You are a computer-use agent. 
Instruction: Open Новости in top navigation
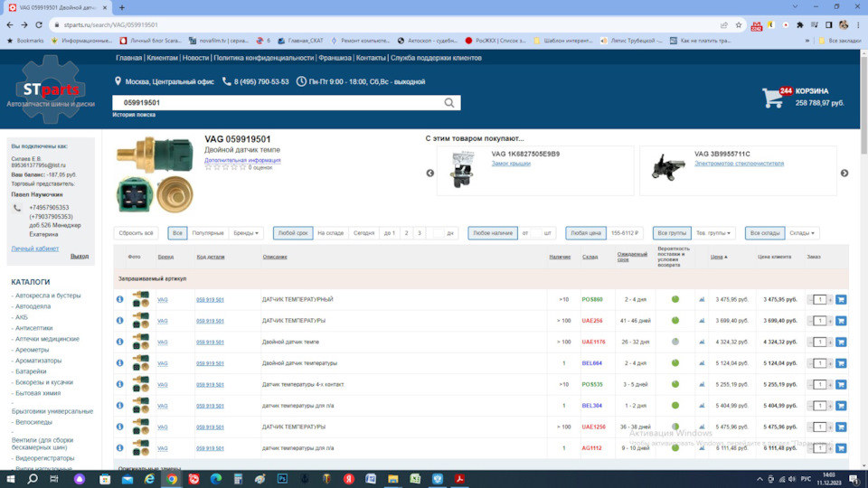coord(195,58)
